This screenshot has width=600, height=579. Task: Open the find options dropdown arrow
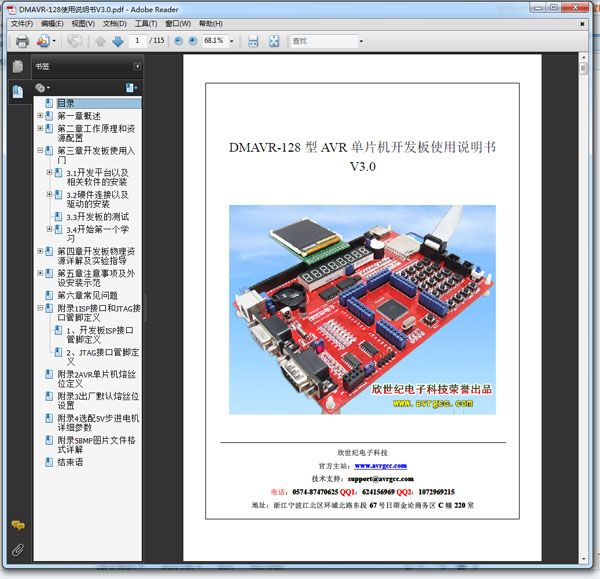tap(361, 41)
